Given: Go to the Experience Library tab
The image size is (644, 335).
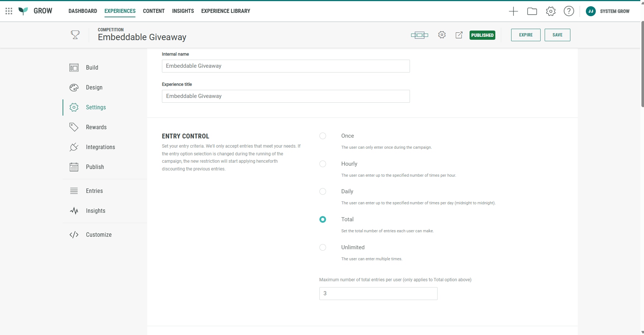Looking at the screenshot, I should pyautogui.click(x=226, y=11).
